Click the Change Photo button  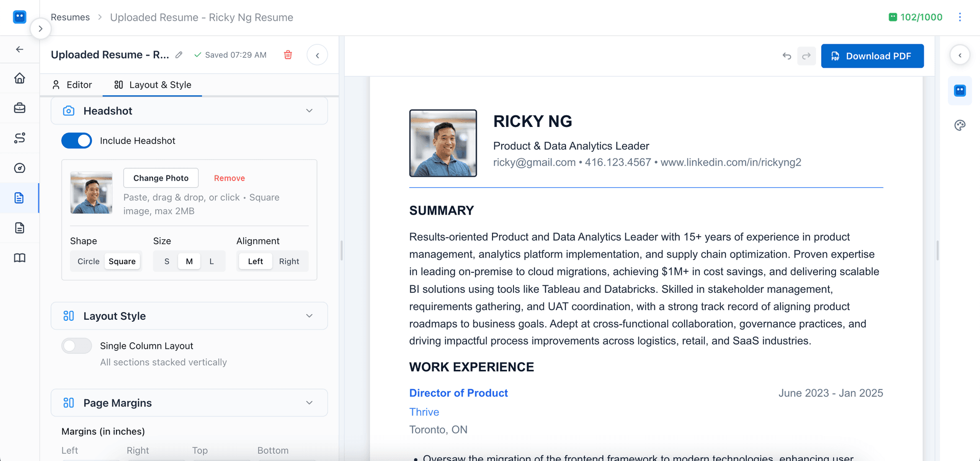click(161, 177)
